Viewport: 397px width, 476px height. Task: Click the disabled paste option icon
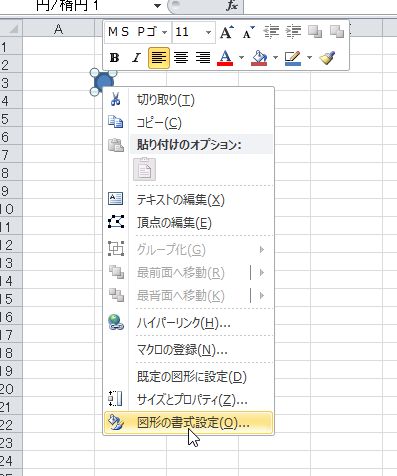pyautogui.click(x=144, y=169)
